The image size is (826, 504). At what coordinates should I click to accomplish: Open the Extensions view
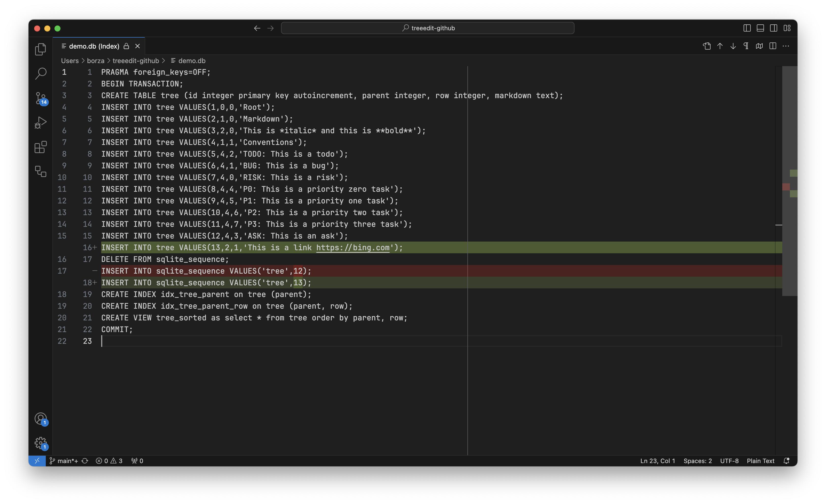(40, 147)
